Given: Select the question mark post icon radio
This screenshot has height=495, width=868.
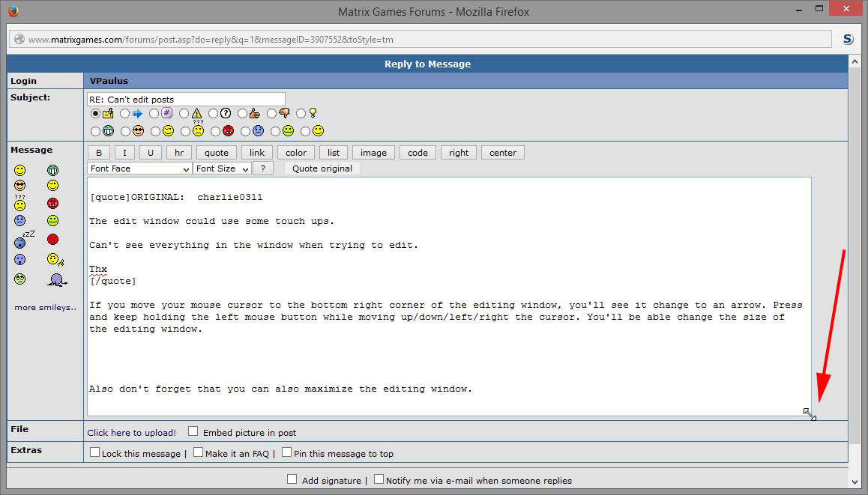Looking at the screenshot, I should point(213,113).
